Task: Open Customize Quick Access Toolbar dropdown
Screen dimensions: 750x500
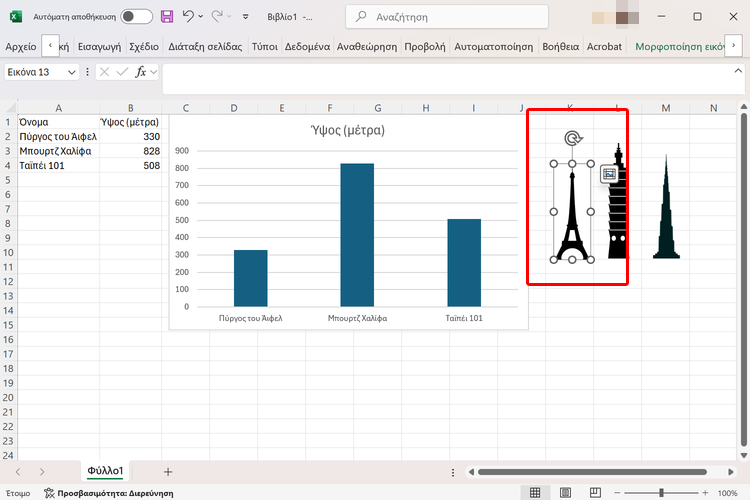Action: pyautogui.click(x=245, y=17)
